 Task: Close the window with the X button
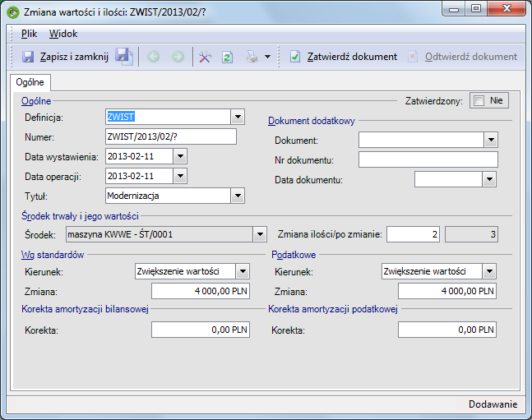[x=507, y=8]
